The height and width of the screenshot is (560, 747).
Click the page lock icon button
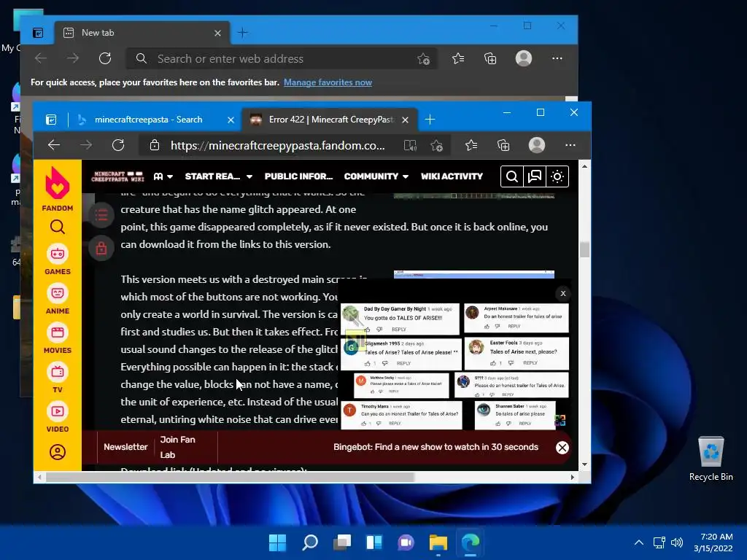pyautogui.click(x=101, y=248)
